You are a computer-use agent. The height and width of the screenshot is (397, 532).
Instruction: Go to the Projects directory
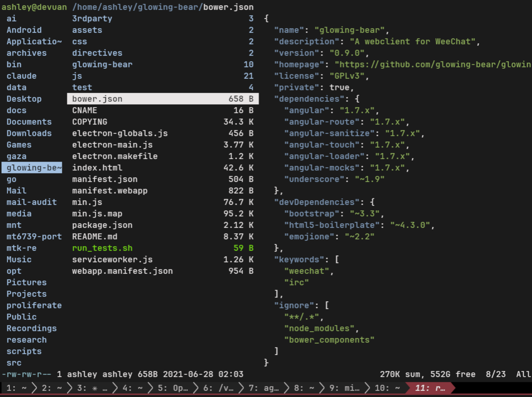tap(27, 294)
